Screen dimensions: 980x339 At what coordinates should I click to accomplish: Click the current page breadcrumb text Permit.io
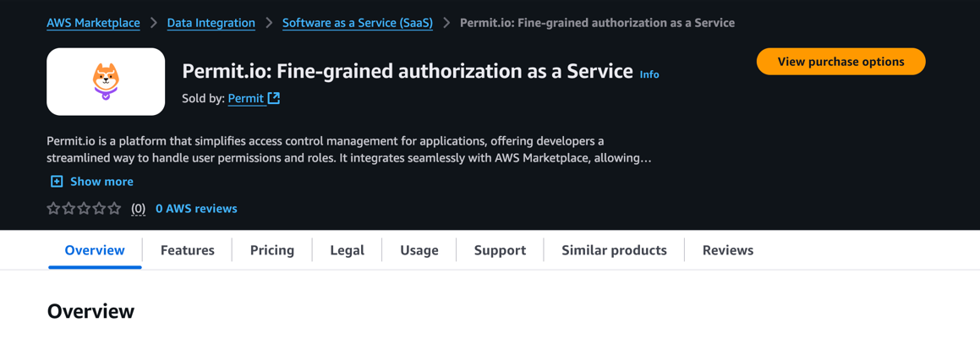pyautogui.click(x=598, y=23)
